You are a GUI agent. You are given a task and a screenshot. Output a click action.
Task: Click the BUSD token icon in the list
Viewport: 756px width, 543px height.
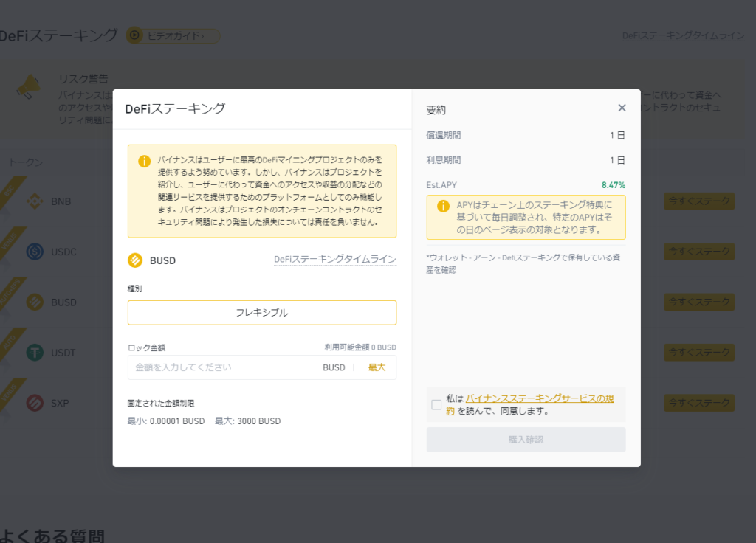(35, 302)
